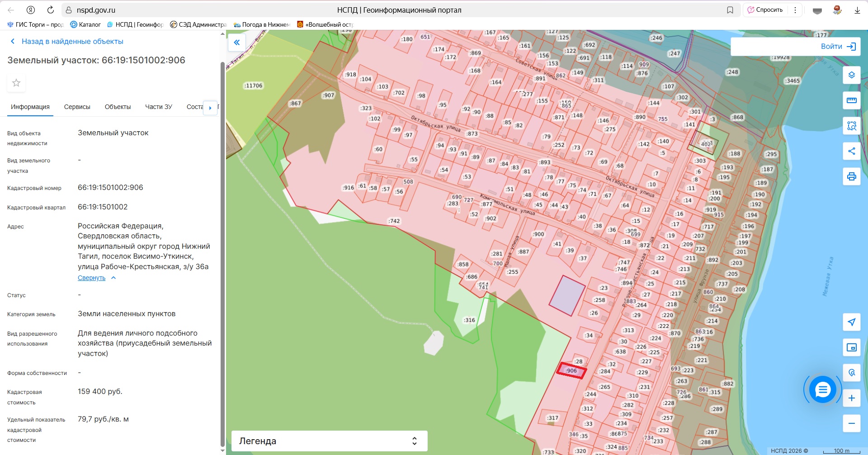
Task: Print the map with the printer icon
Action: click(x=851, y=176)
